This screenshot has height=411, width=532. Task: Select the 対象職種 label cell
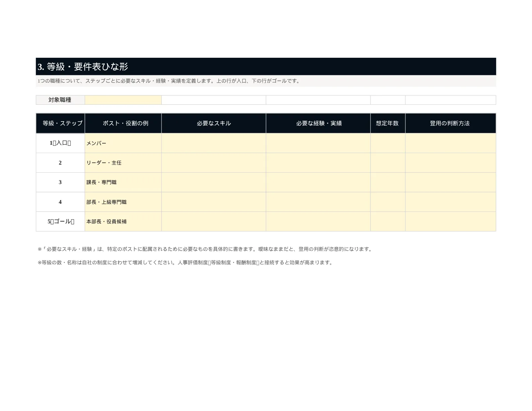coord(60,100)
